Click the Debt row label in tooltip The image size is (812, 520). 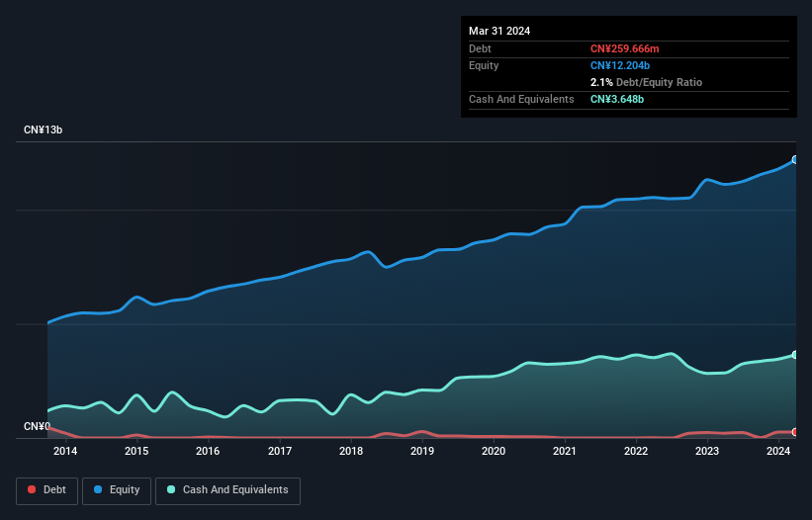(480, 48)
